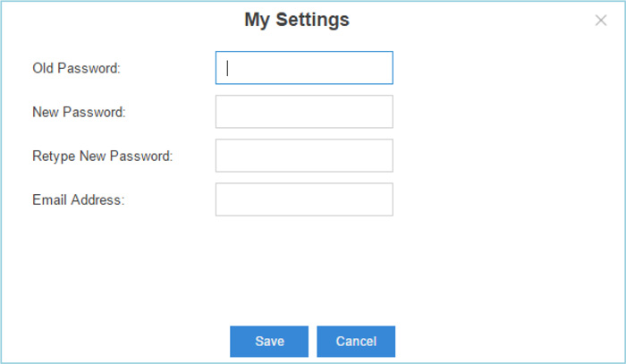Close the My Settings dialog
The image size is (626, 364).
click(601, 21)
